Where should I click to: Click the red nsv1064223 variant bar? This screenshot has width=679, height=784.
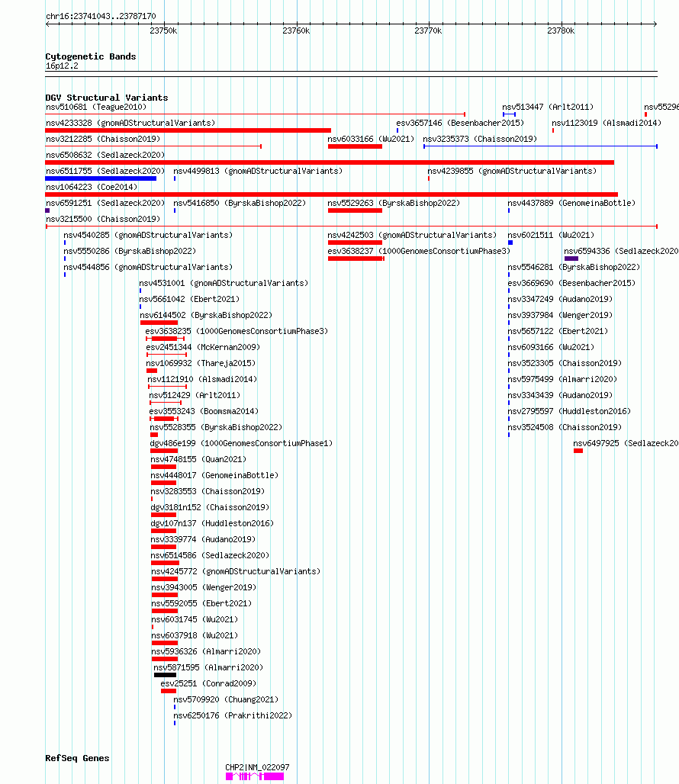[x=332, y=194]
